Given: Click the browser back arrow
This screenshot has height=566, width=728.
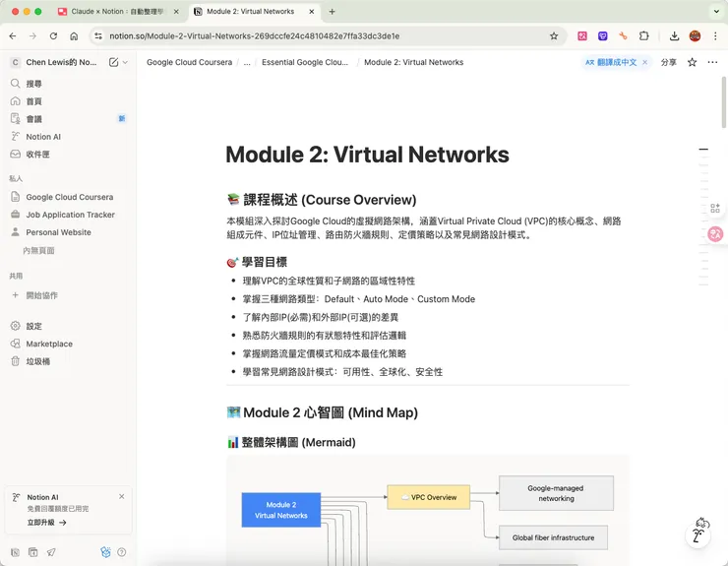Looking at the screenshot, I should coord(13,36).
